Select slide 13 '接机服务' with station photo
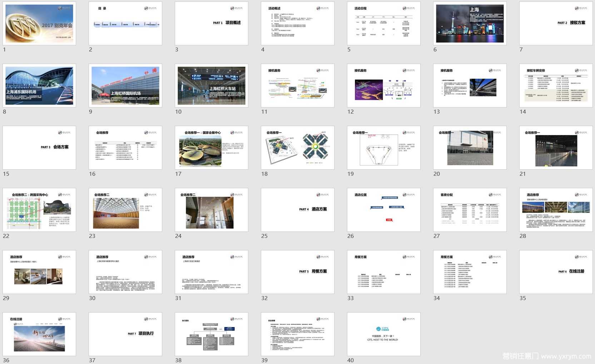Viewport: 595px width, 364px height. (470, 85)
